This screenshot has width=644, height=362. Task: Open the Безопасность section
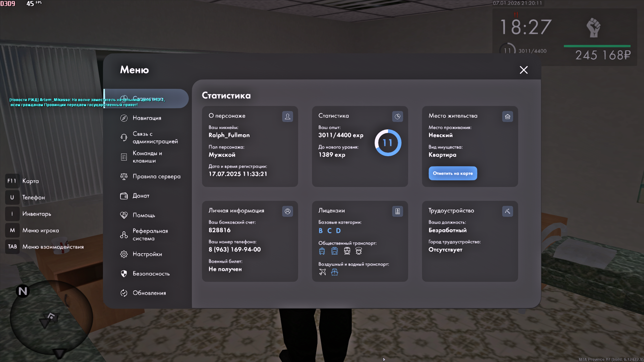coord(151,274)
